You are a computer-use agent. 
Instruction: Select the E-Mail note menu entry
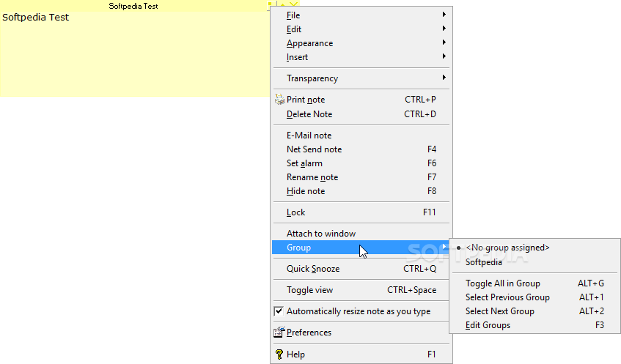pos(361,135)
